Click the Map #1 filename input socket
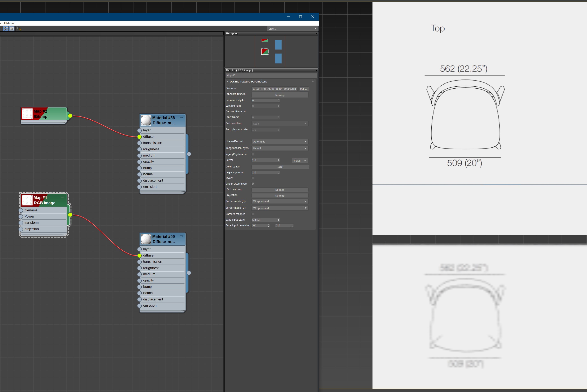This screenshot has width=587, height=392. click(x=21, y=210)
